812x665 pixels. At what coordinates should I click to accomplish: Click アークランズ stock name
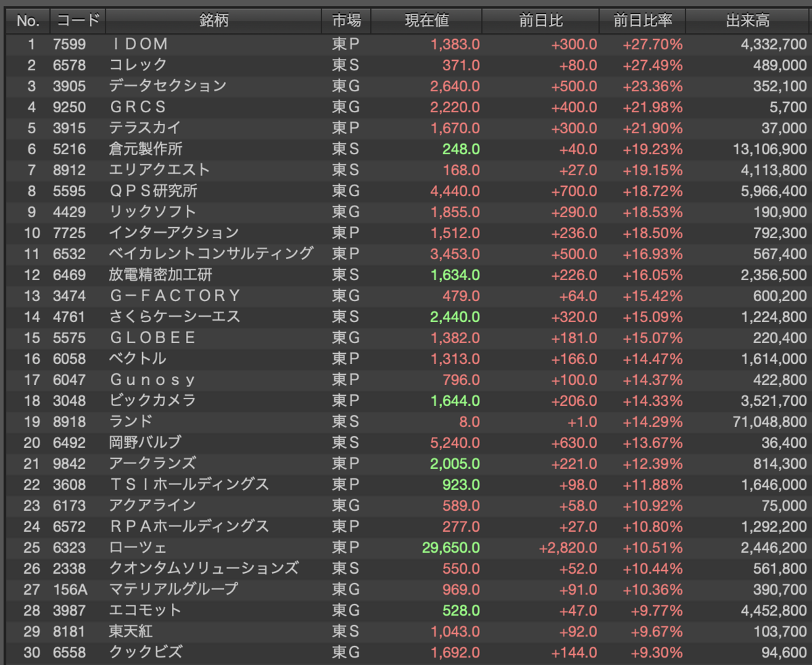pos(152,463)
